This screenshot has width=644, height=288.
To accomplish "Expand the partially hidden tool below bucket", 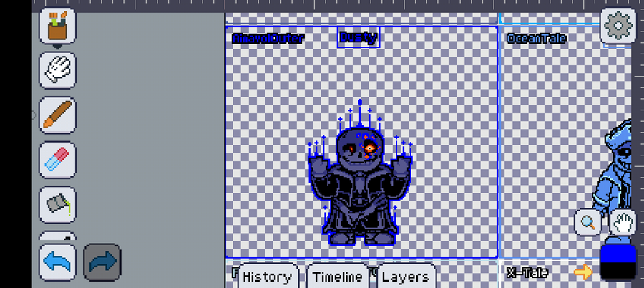I will pos(57,236).
